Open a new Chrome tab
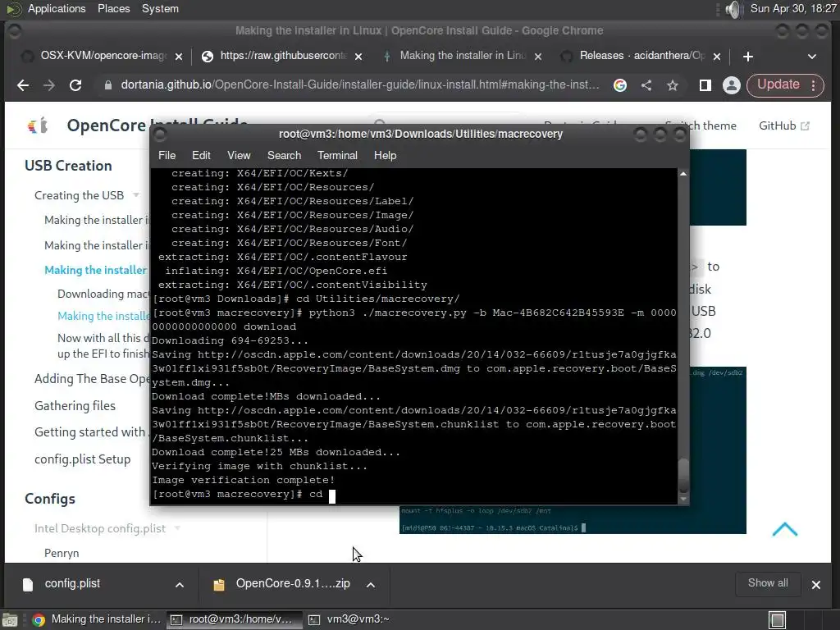This screenshot has width=840, height=630. point(748,57)
